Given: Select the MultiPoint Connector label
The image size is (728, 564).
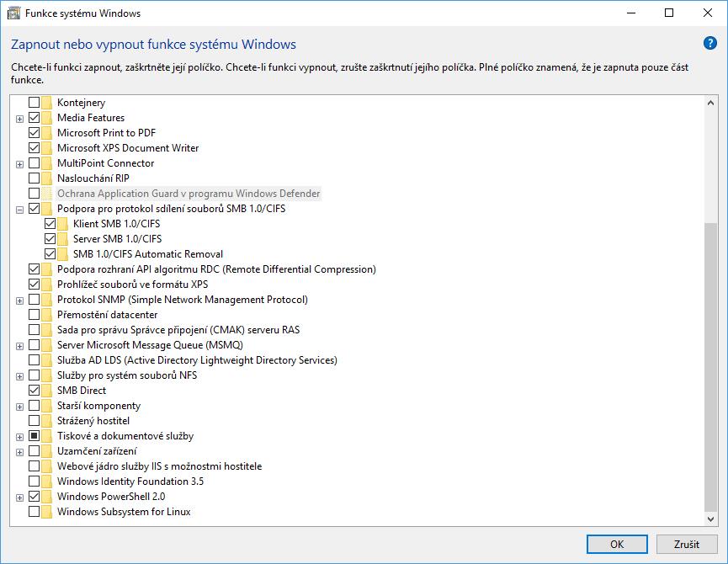Looking at the screenshot, I should click(106, 163).
